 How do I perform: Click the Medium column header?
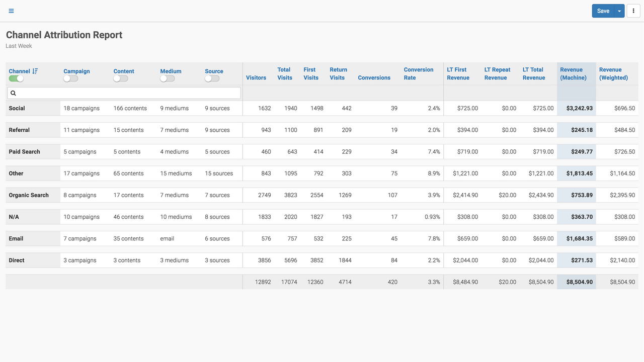coord(171,71)
